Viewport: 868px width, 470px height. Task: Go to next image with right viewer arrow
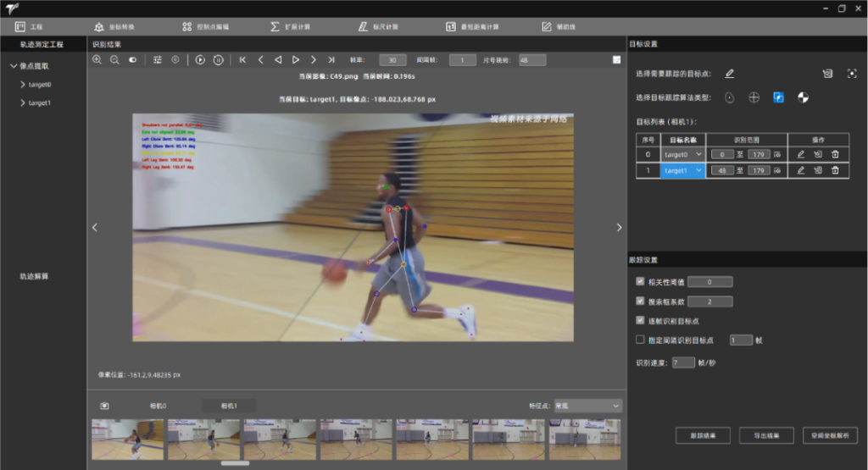click(619, 227)
